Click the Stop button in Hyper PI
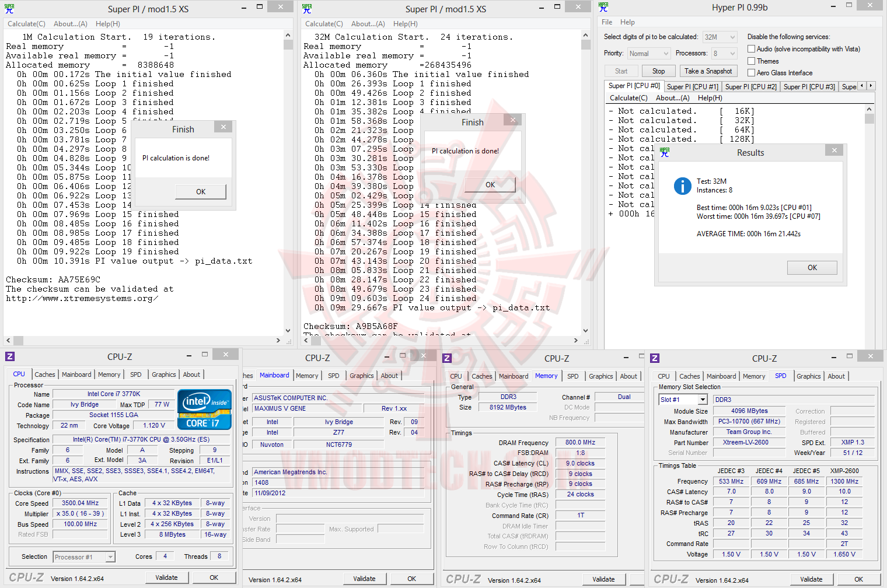Image resolution: width=887 pixels, height=588 pixels. click(659, 71)
